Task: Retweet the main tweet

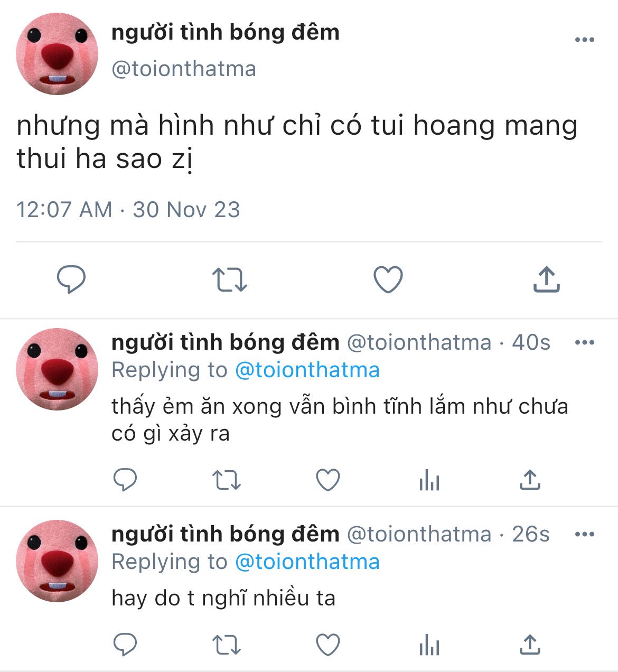Action: [229, 279]
